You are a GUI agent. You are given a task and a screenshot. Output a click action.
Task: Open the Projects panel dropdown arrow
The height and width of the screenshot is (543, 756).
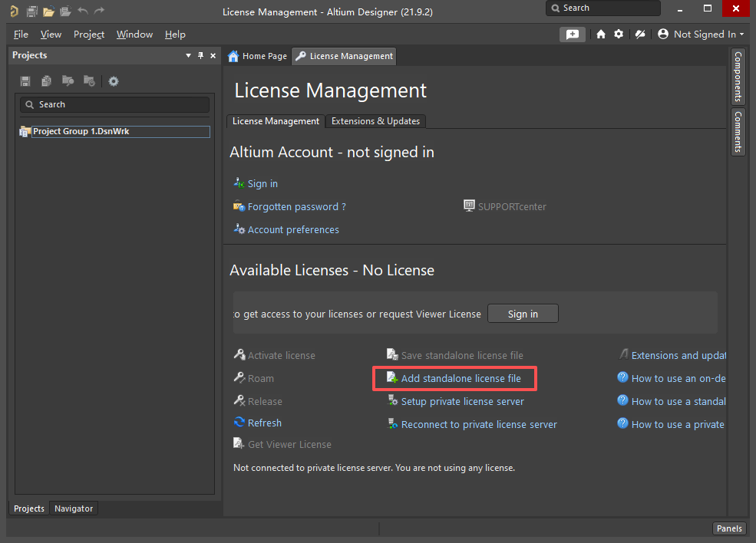point(189,55)
